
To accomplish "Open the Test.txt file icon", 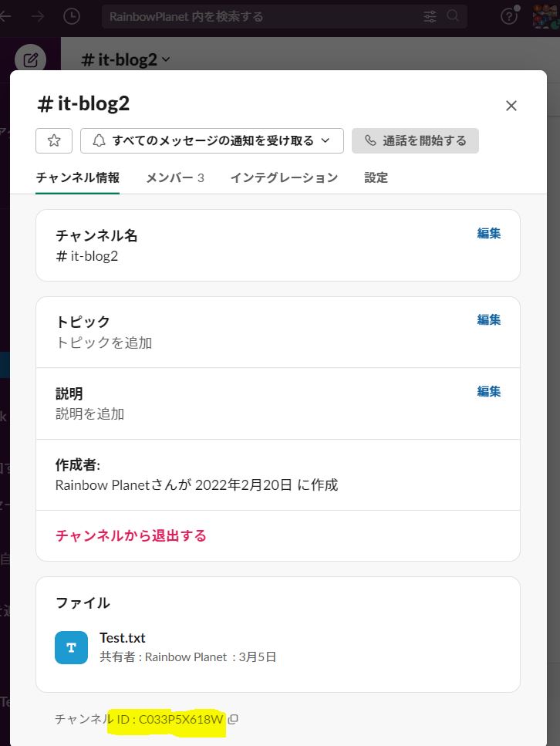I will pyautogui.click(x=71, y=647).
